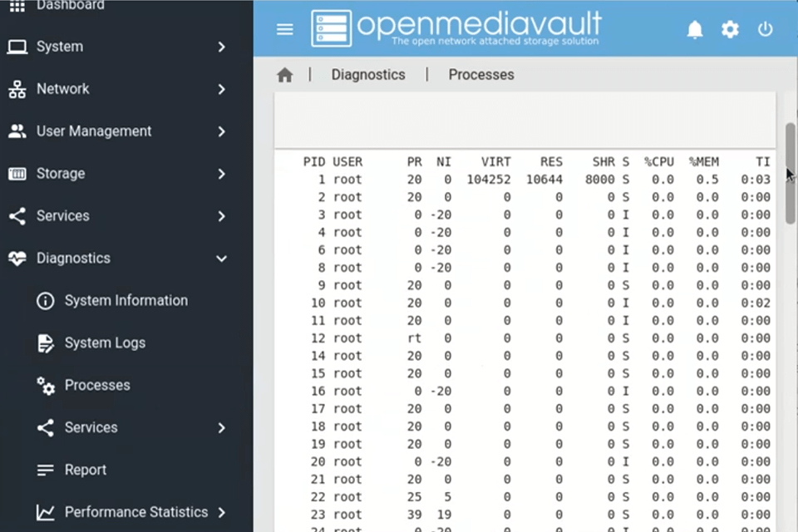
Task: Click the power/logout icon
Action: coord(765,29)
